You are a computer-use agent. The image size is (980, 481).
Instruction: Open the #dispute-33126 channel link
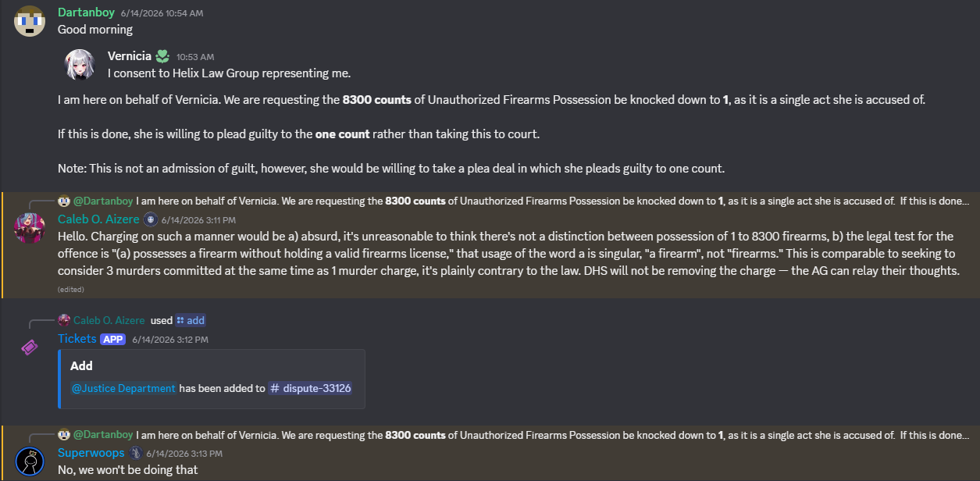pos(311,388)
